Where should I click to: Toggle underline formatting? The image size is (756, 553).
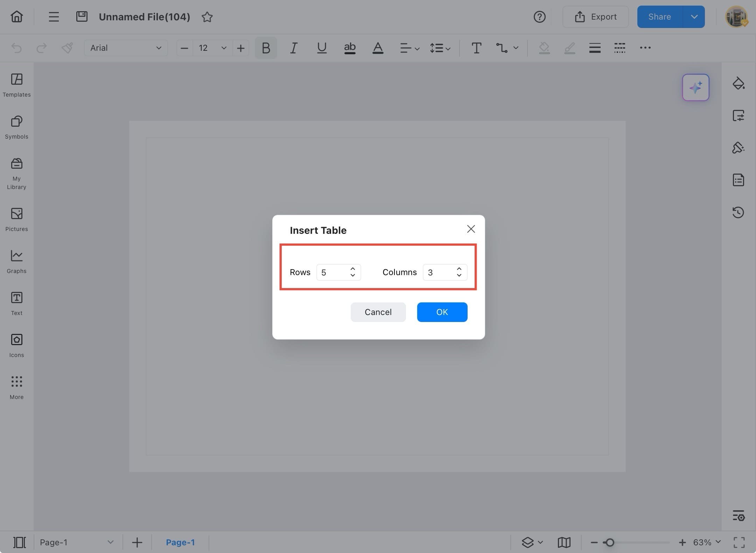click(321, 48)
